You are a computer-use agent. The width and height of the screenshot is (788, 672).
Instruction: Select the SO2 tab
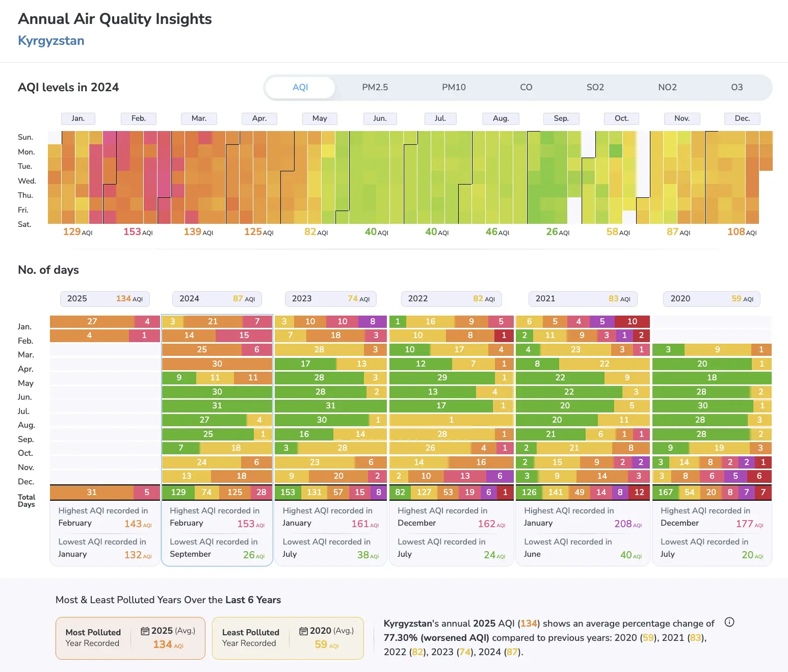click(595, 87)
